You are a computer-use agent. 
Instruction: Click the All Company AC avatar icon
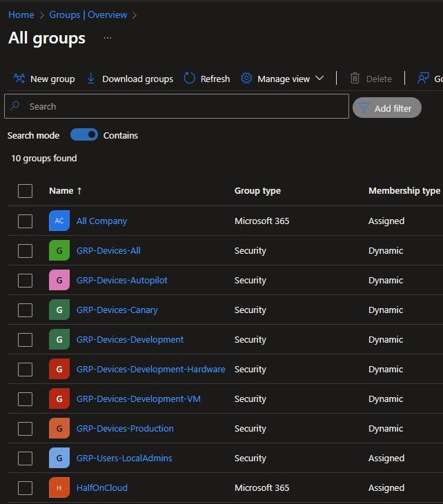[x=59, y=221]
